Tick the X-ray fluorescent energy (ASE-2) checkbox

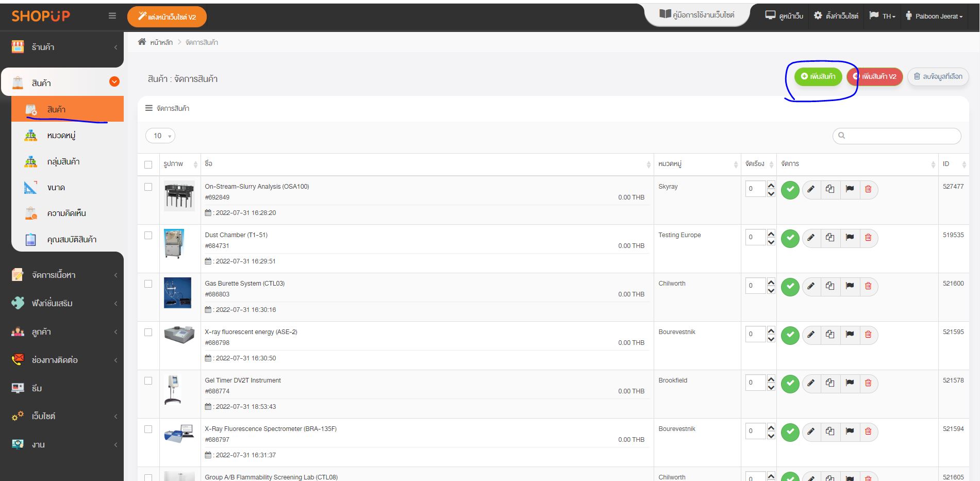148,333
